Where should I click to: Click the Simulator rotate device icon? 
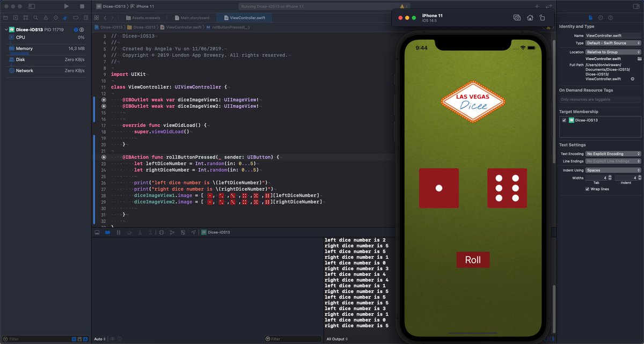(x=542, y=18)
